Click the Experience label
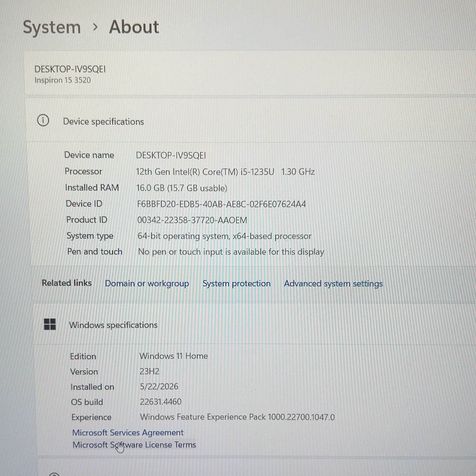This screenshot has height=476, width=476. point(91,417)
